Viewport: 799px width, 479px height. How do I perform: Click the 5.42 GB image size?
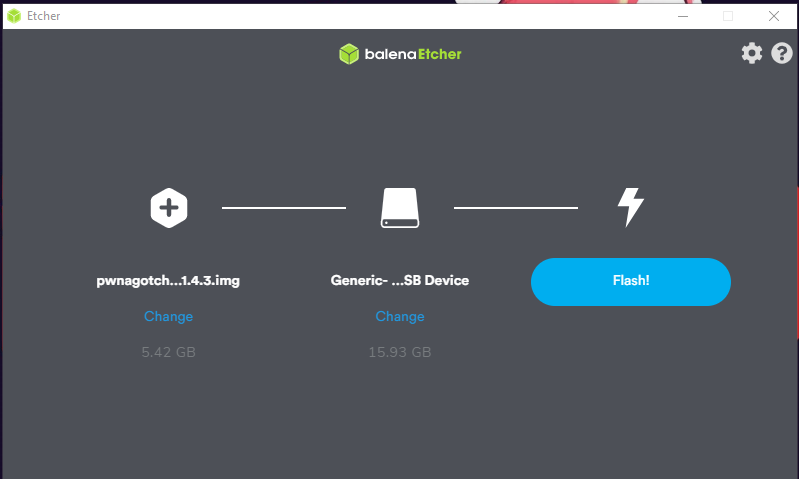click(x=169, y=352)
